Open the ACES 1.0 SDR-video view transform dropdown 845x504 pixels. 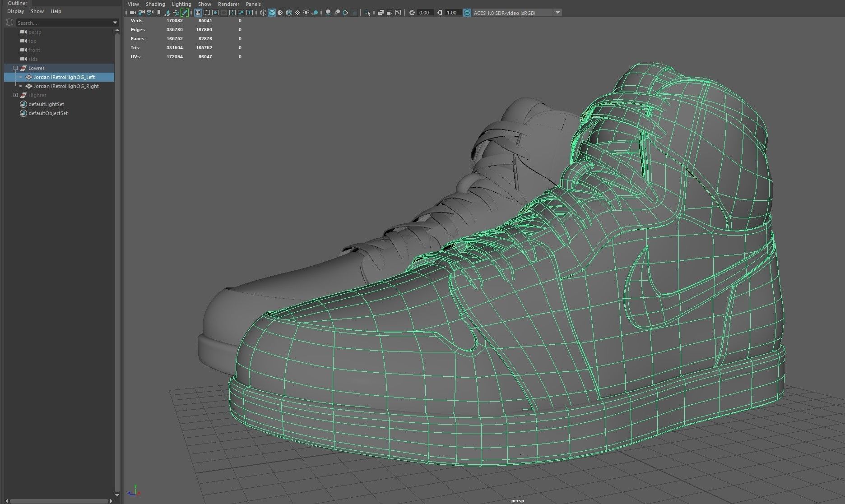[x=517, y=13]
